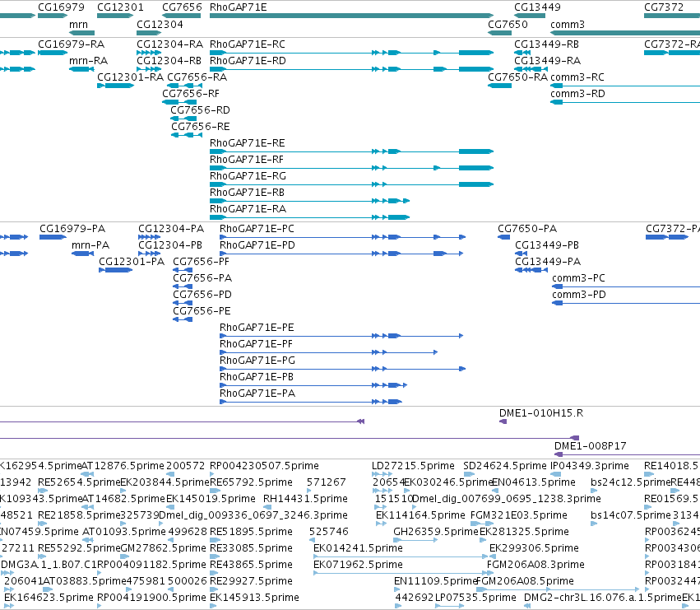700x610 pixels.
Task: Click EST EK299306.5prime
Action: [494, 556]
